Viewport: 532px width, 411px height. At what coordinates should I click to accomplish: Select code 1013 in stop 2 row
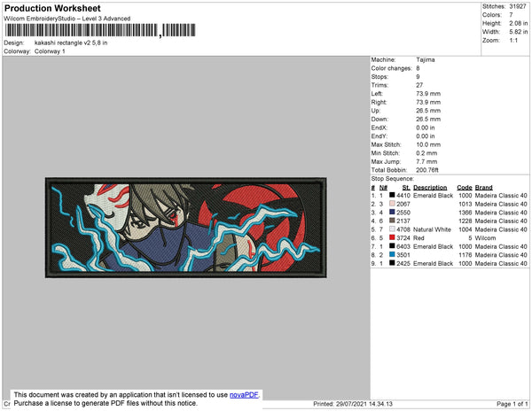pos(465,204)
